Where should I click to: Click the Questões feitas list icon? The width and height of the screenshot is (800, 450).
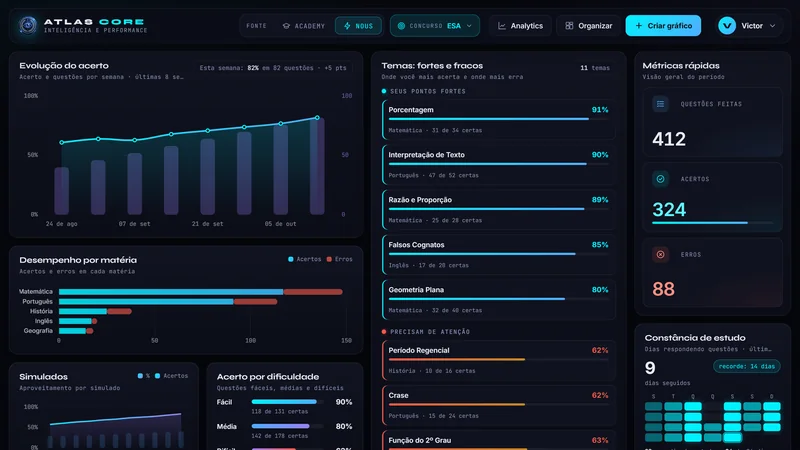click(x=660, y=104)
